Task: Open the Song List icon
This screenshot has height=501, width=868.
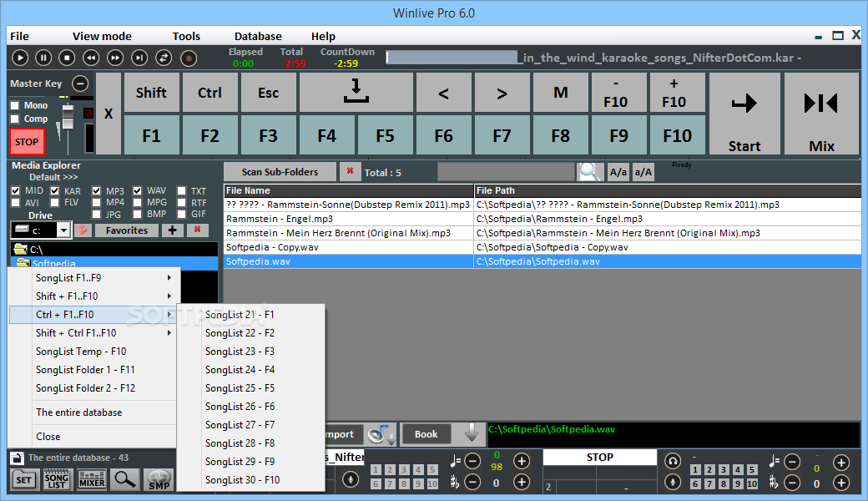Action: point(57,479)
